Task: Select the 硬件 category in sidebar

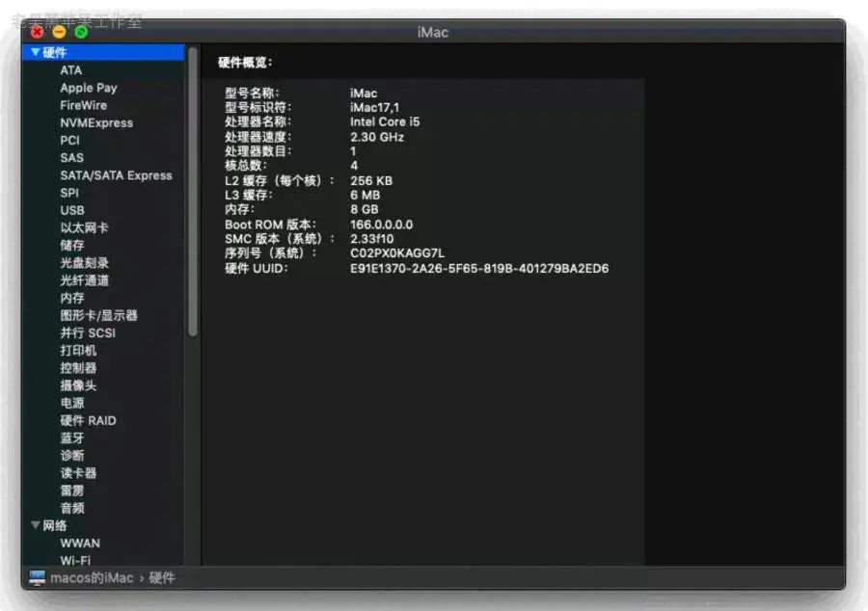Action: click(103, 53)
